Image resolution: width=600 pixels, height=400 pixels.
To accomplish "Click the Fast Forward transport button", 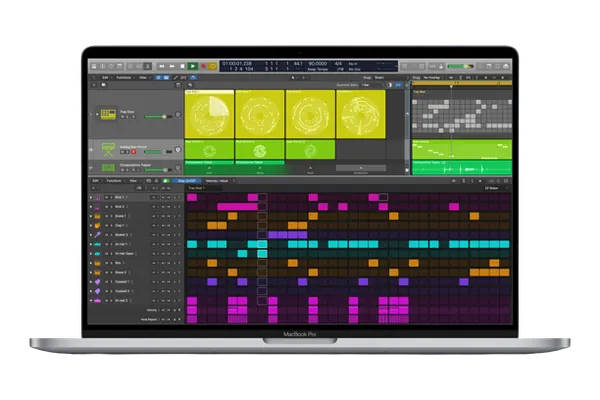I will [172, 66].
